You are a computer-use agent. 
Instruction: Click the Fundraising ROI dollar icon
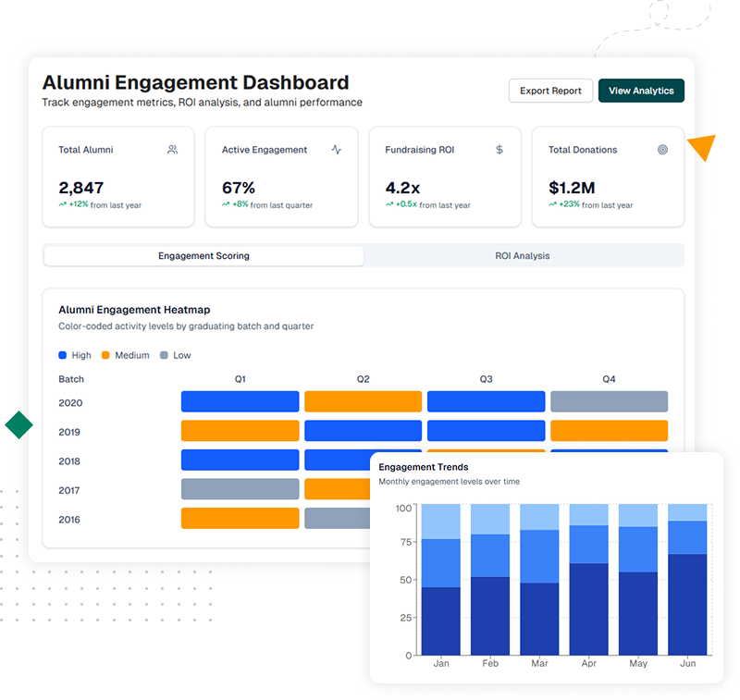(499, 149)
